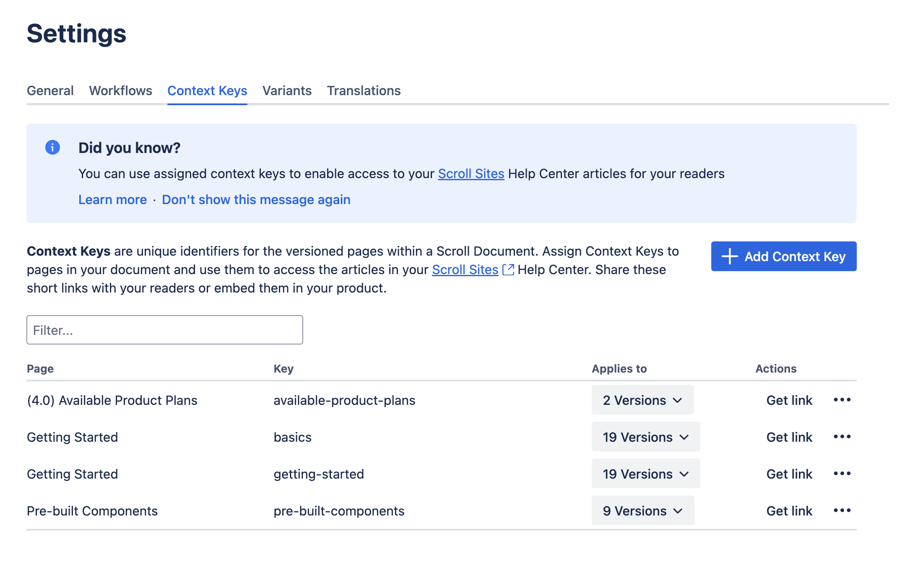918x588 pixels.
Task: Open the ellipsis menu for the basics key
Action: (842, 437)
